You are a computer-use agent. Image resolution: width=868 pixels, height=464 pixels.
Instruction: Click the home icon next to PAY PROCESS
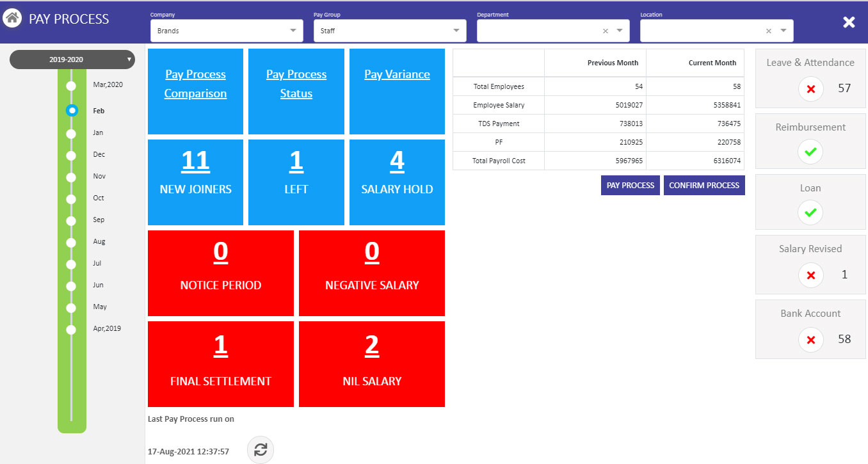[x=13, y=19]
